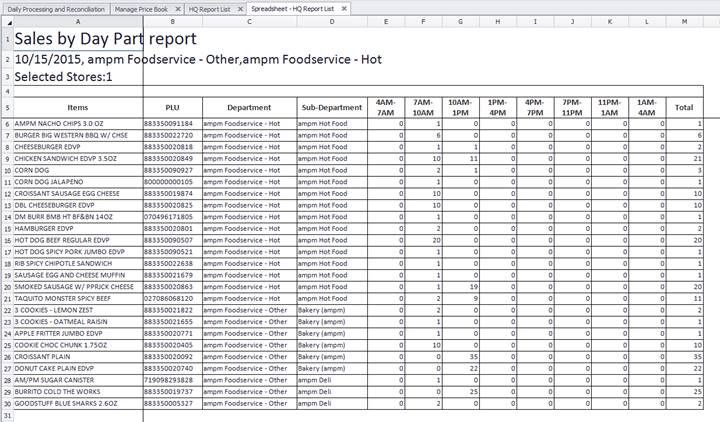Click the 10AM-1PM value 35 for Croissant Plain

click(460, 357)
